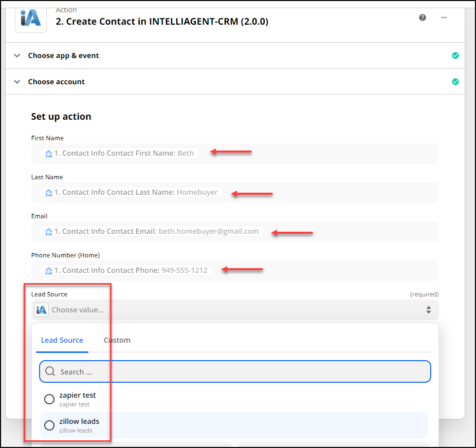This screenshot has width=476, height=448.
Task: Select the zillow leads radio button
Action: 49,425
